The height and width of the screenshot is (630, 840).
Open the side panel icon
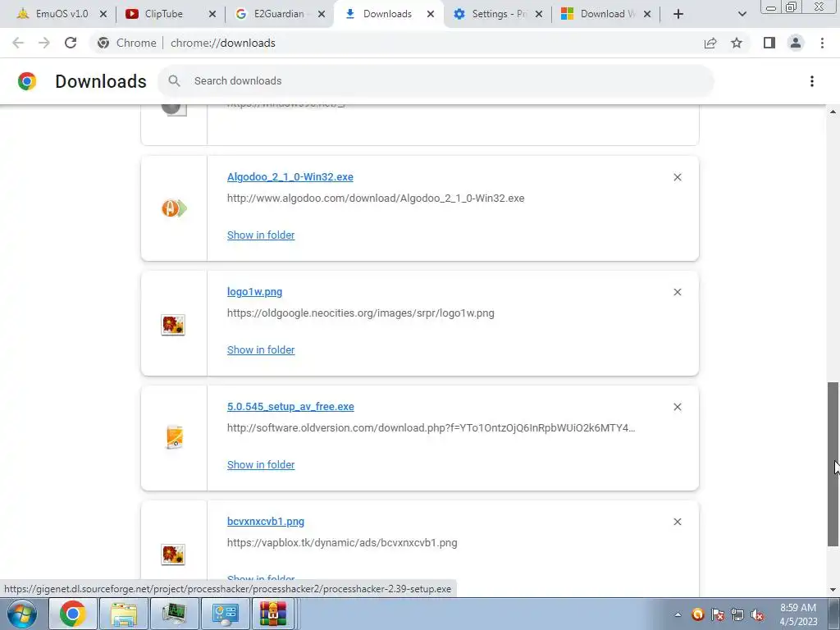[x=769, y=43]
